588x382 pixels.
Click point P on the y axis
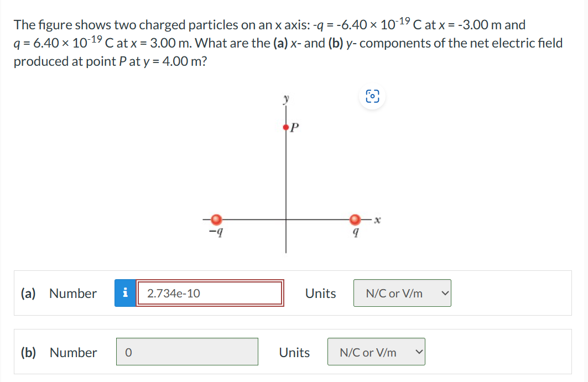(x=285, y=127)
